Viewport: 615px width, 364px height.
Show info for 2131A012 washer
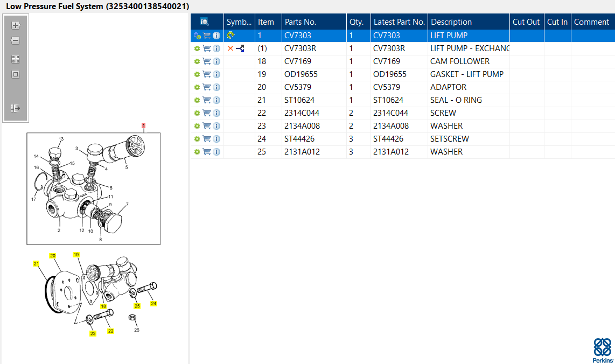coord(216,152)
